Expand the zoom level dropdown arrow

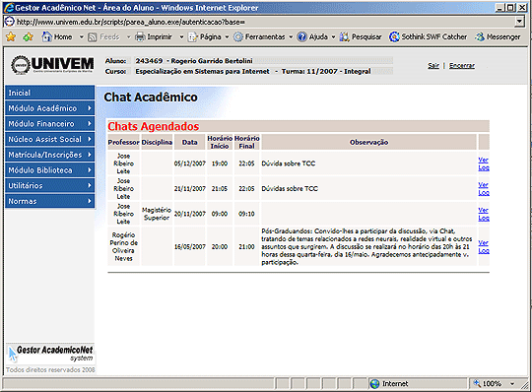(x=512, y=384)
